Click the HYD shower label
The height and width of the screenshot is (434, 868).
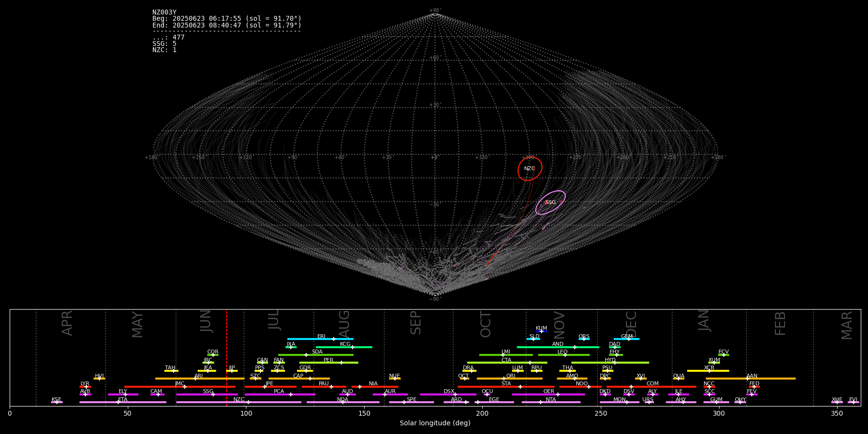[x=610, y=360]
